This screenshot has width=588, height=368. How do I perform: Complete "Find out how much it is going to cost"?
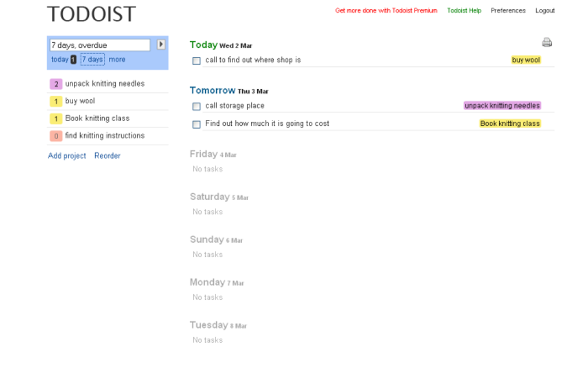tap(196, 124)
